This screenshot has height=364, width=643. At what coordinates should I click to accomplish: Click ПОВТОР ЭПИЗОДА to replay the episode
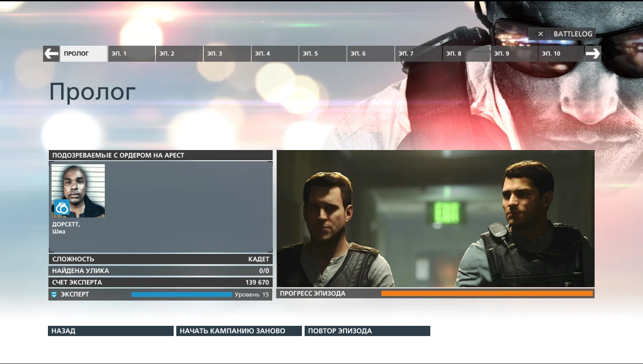tap(367, 330)
